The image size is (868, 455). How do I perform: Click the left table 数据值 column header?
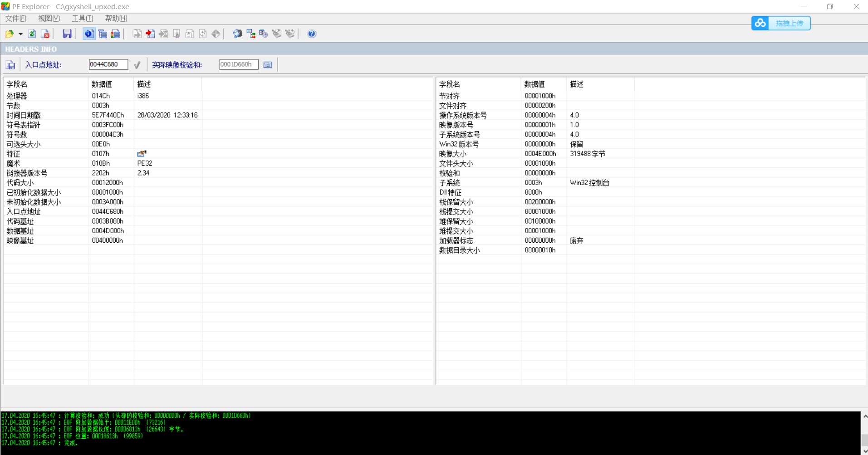click(x=111, y=84)
